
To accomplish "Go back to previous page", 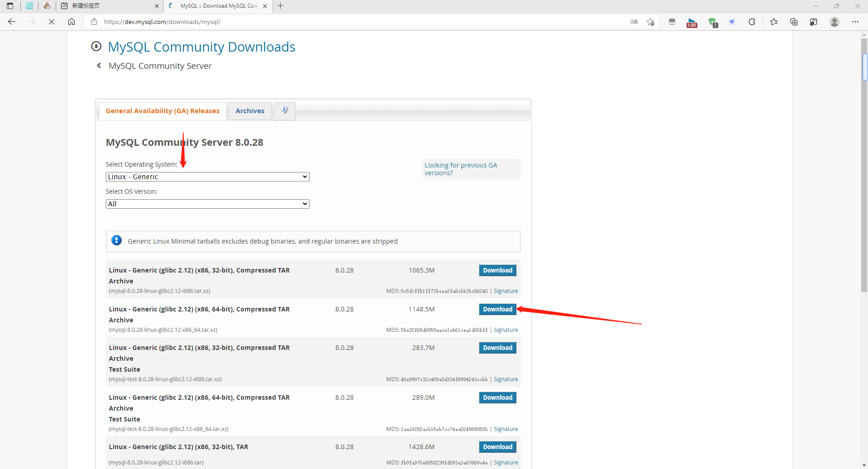I will pyautogui.click(x=12, y=22).
